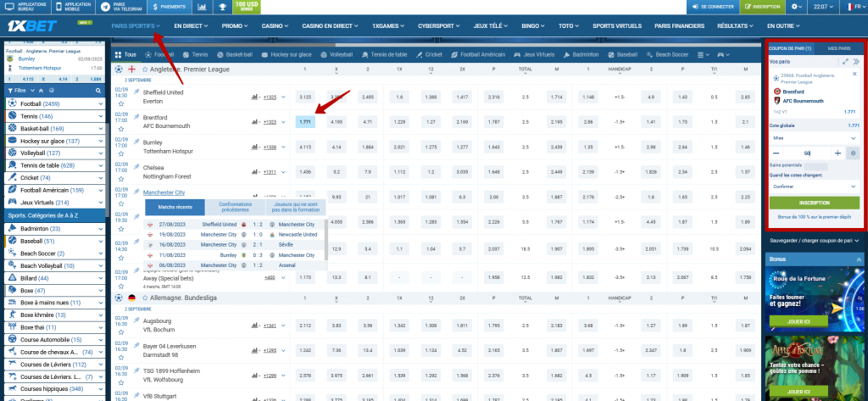Image resolution: width=868 pixels, height=401 pixels.
Task: Open the Mise dropdown in bet slip
Action: coord(815,138)
